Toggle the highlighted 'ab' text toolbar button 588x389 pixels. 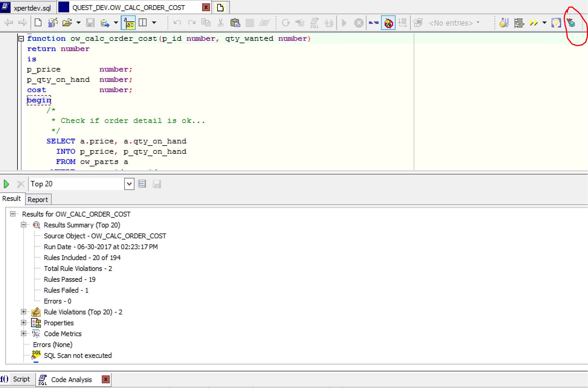pos(128,23)
